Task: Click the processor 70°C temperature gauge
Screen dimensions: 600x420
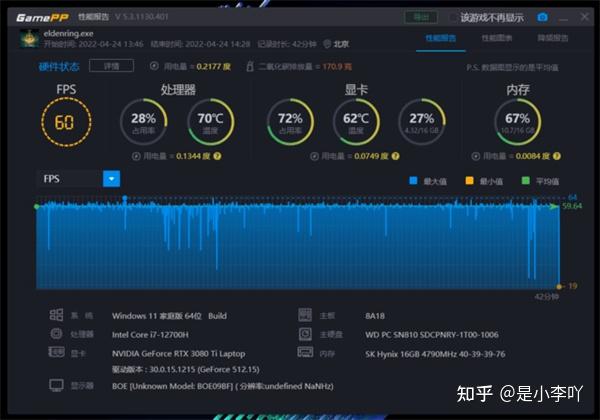Action: click(210, 122)
